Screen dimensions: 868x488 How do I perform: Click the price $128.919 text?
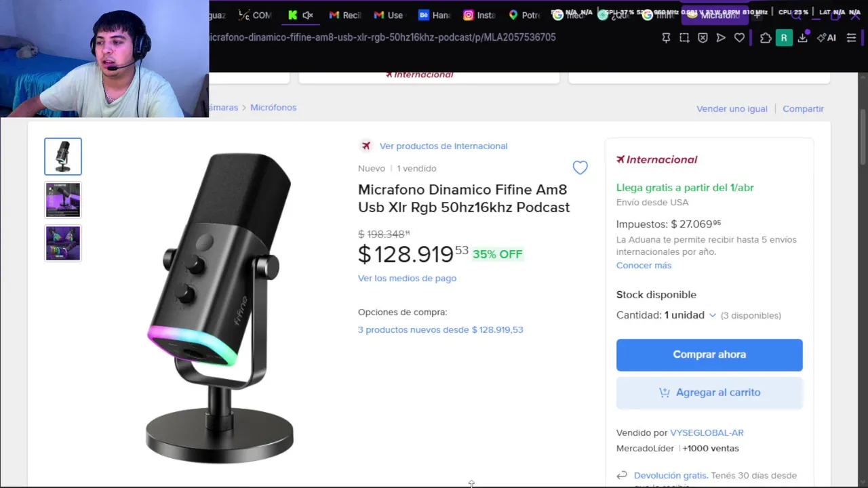pyautogui.click(x=413, y=254)
